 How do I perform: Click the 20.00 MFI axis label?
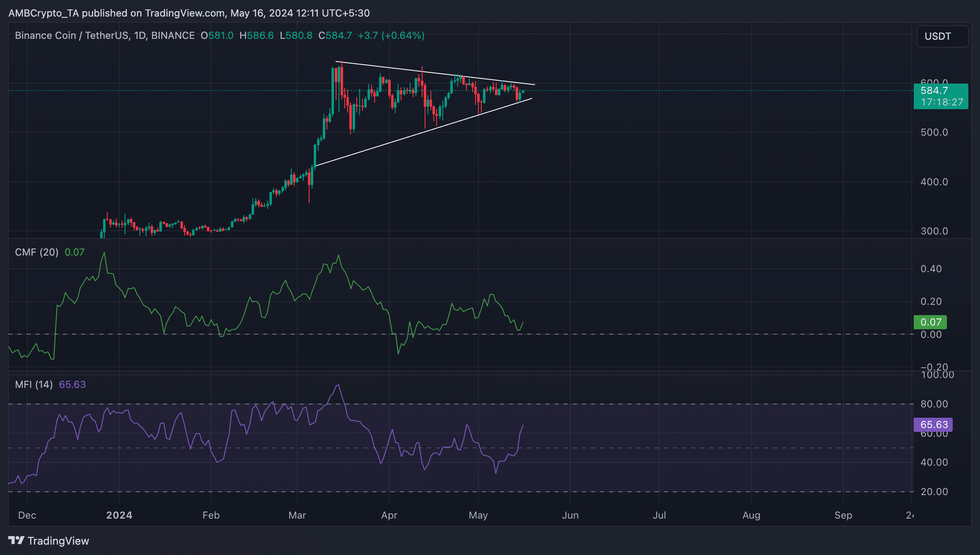point(934,492)
